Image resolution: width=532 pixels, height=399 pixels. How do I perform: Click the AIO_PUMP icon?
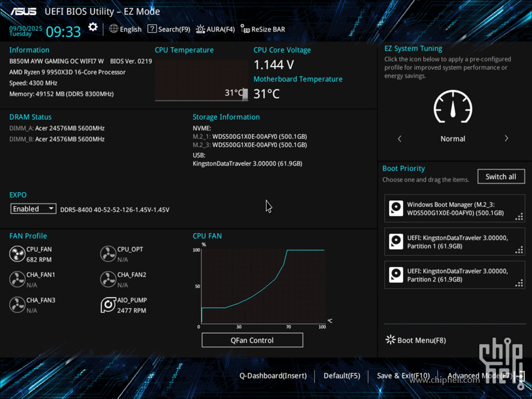108,305
